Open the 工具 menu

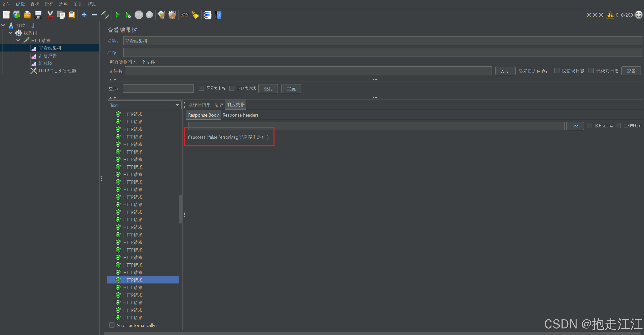point(78,4)
